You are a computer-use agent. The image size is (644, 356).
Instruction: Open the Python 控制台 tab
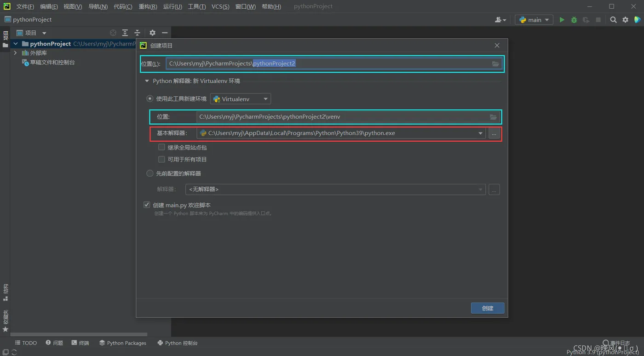point(178,343)
